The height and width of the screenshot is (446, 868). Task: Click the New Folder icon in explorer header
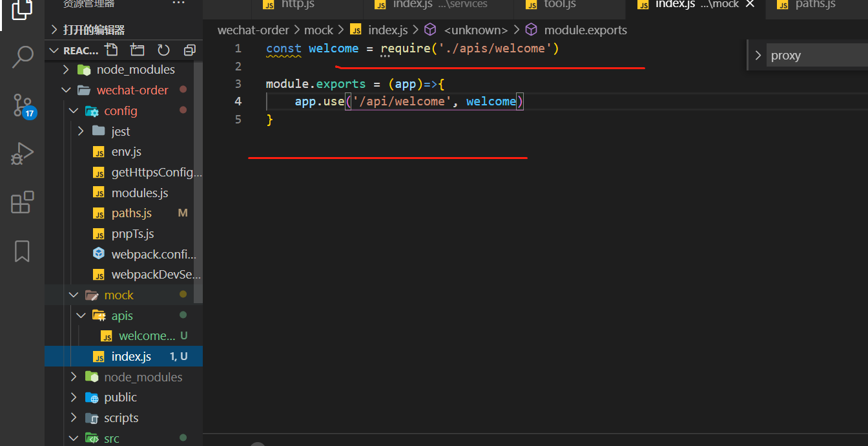(137, 50)
